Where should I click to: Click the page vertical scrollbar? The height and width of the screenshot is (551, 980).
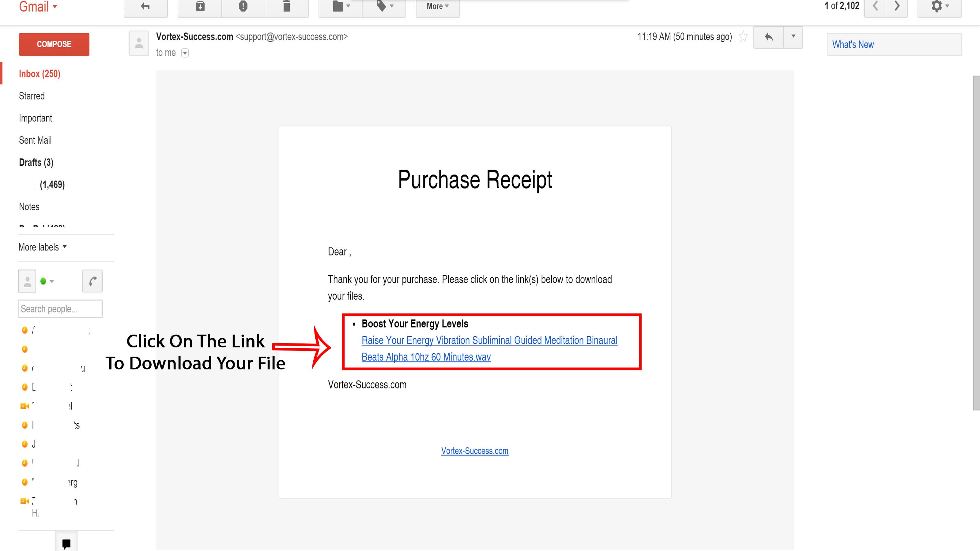[976, 243]
